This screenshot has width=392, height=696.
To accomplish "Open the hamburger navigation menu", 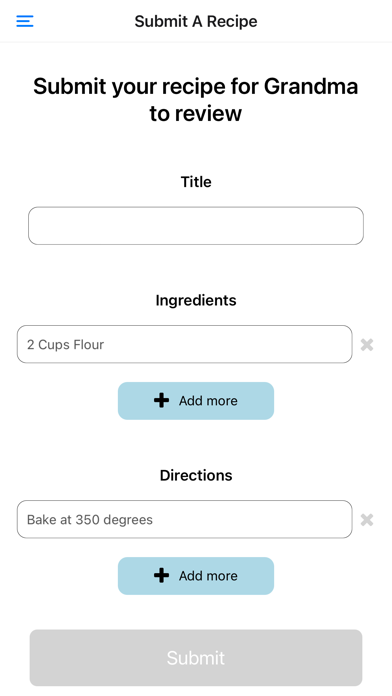I will tap(25, 21).
